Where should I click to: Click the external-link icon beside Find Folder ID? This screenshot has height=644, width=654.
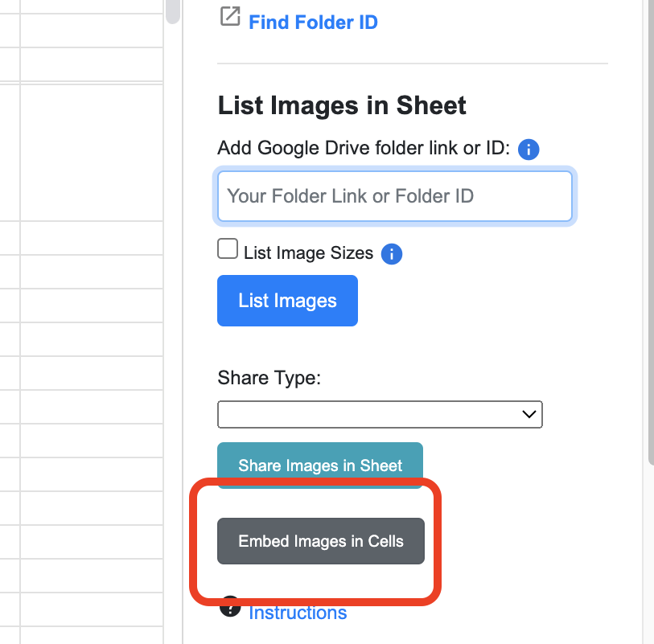pyautogui.click(x=230, y=16)
